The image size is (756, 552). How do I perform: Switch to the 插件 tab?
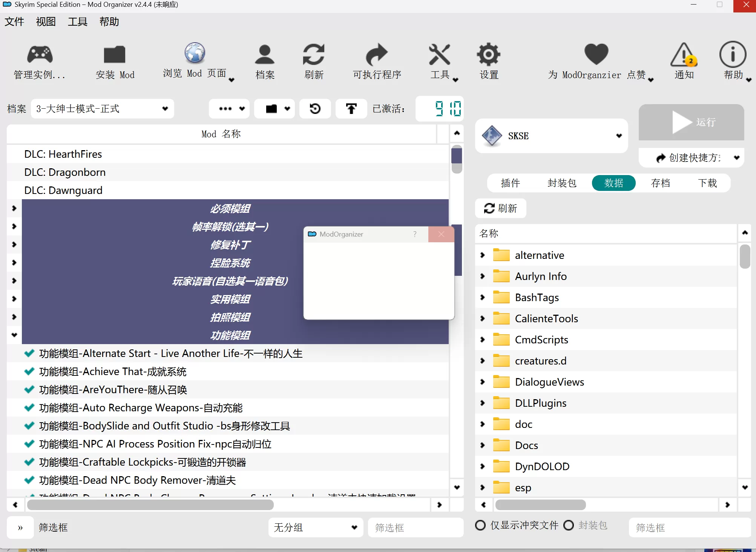[x=510, y=183]
